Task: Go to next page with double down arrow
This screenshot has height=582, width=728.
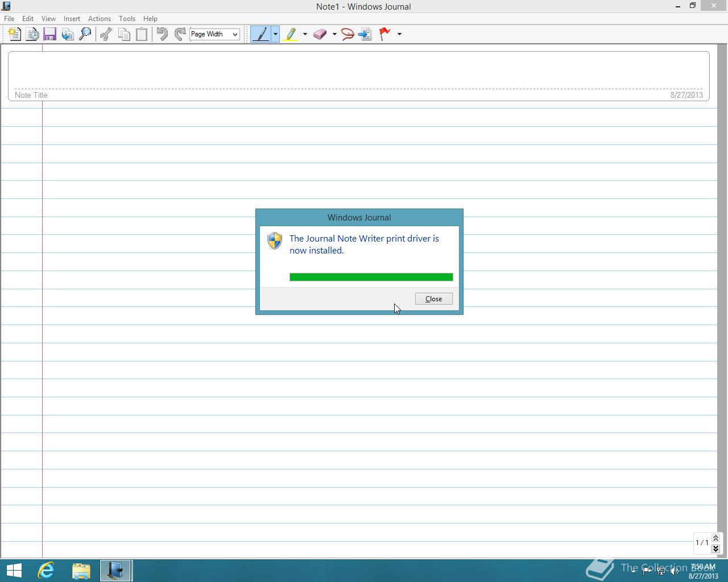Action: click(x=715, y=548)
